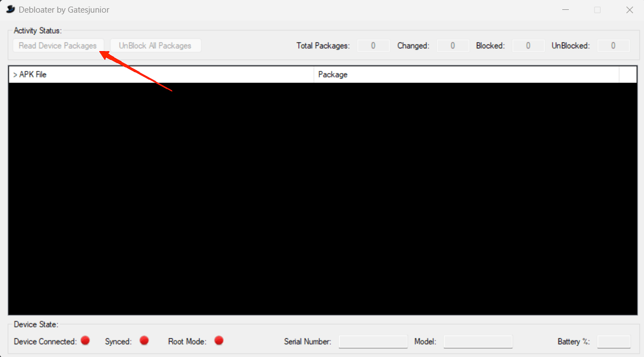Click the Battery % field

pyautogui.click(x=613, y=342)
